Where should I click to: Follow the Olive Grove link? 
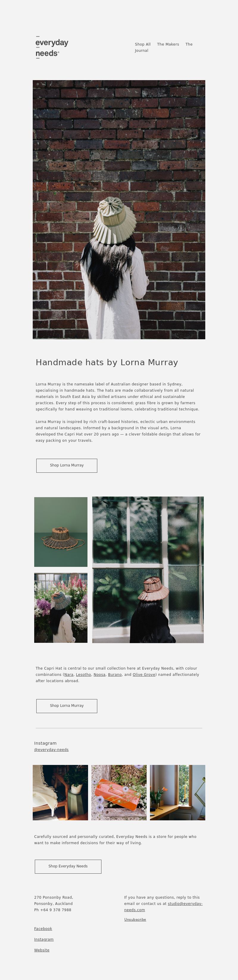coord(144,675)
